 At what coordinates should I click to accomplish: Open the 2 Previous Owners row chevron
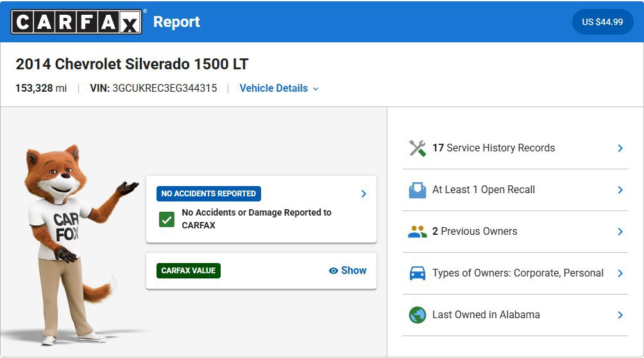pyautogui.click(x=620, y=232)
